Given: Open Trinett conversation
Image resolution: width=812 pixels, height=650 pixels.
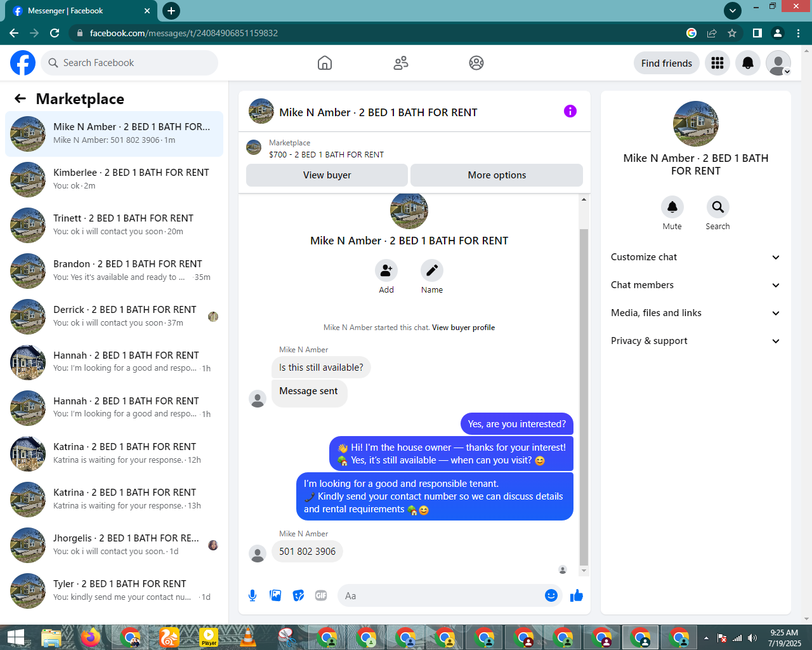Looking at the screenshot, I should pos(114,225).
